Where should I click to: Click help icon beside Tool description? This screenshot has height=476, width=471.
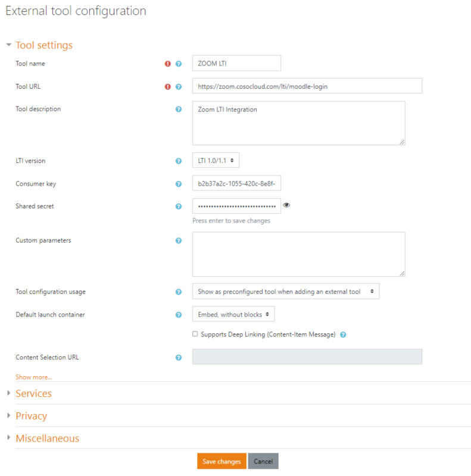click(x=179, y=109)
